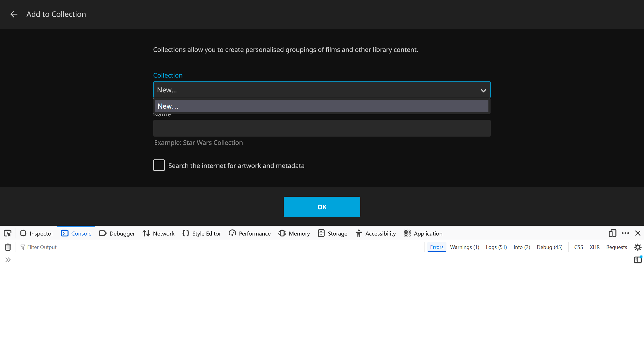
Task: Open the Network tab
Action: coord(158,234)
